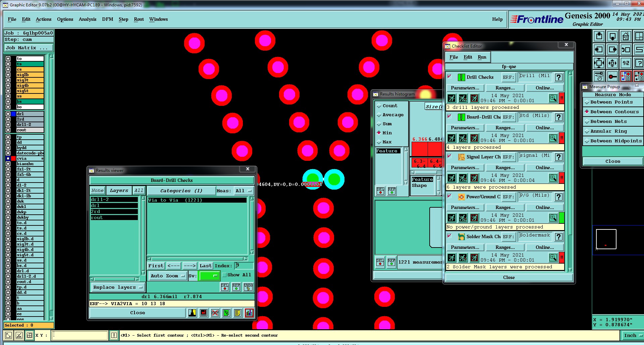Click the pan up view icon
Image resolution: width=644 pixels, height=345 pixels.
pos(599,36)
